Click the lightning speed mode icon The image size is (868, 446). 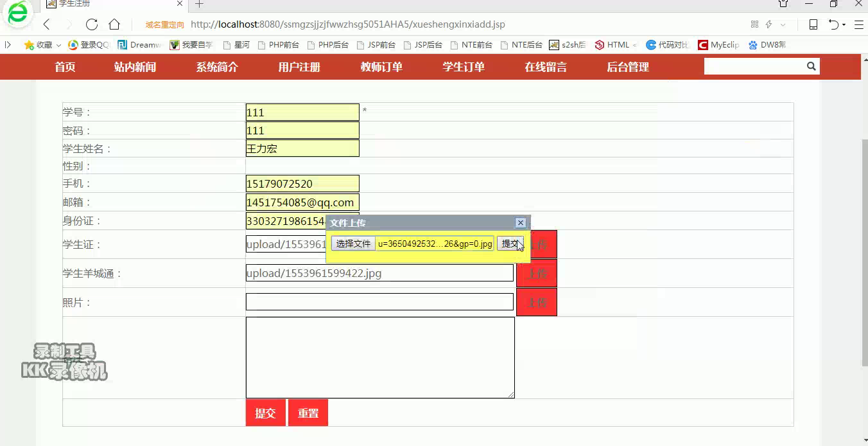[x=768, y=24]
